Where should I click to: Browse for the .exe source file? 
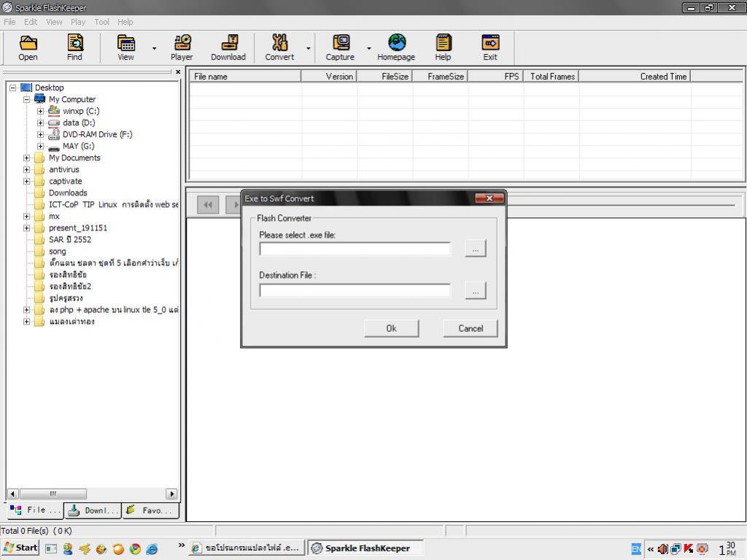(476, 249)
